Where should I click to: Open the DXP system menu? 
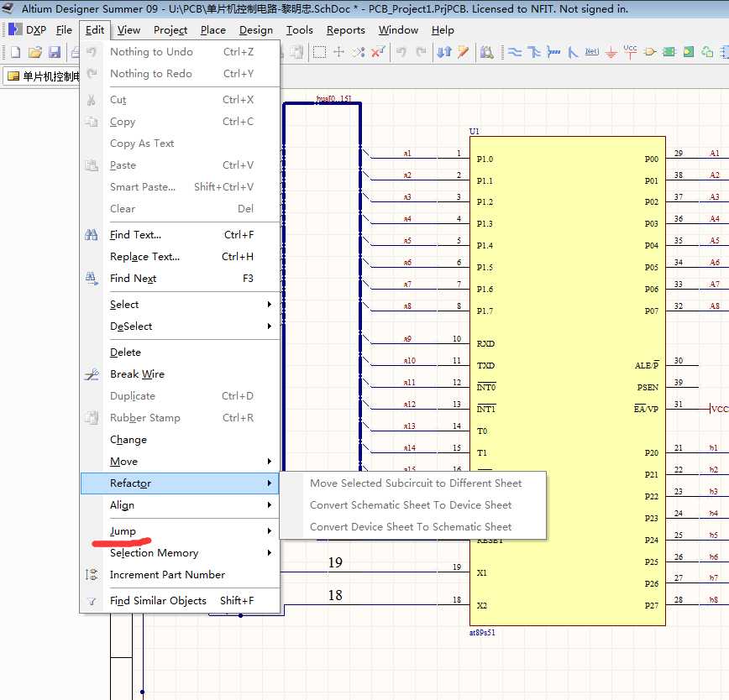(x=28, y=30)
